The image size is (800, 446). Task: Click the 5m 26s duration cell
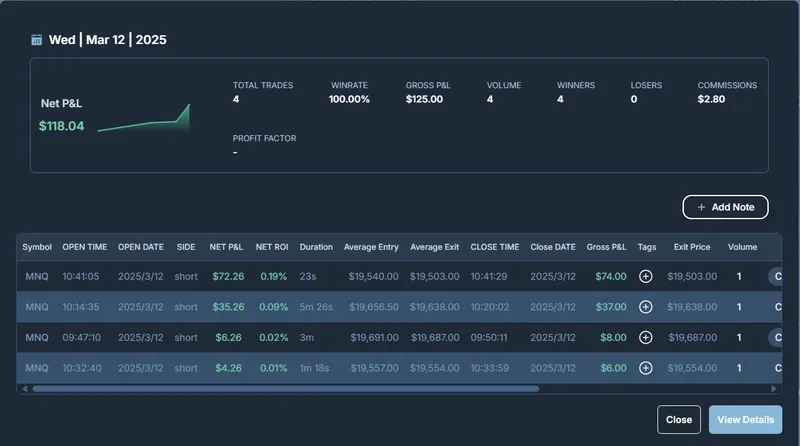click(x=316, y=307)
